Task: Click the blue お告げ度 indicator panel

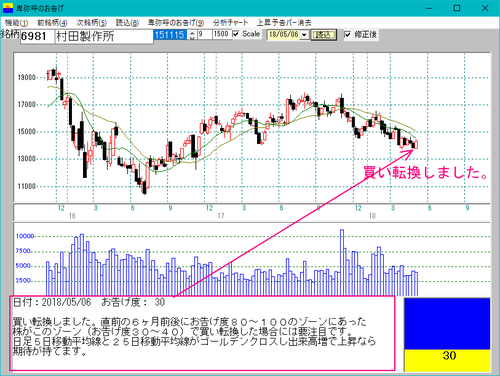Action: (x=447, y=324)
